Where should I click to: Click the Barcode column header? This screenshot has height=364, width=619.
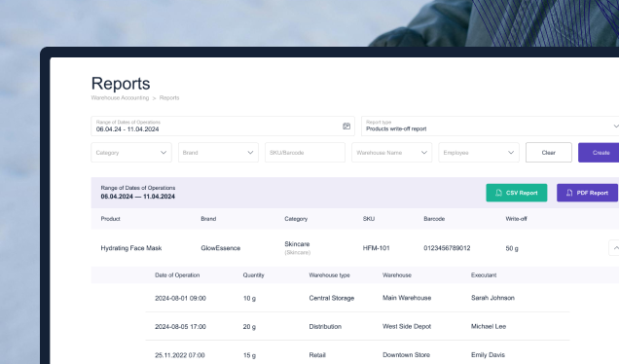coord(434,219)
